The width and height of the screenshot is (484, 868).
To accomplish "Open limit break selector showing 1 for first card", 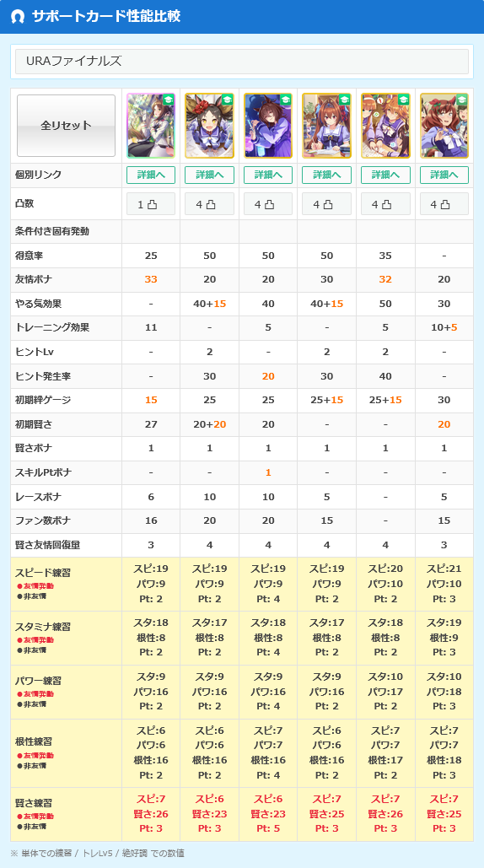I will coord(151,204).
